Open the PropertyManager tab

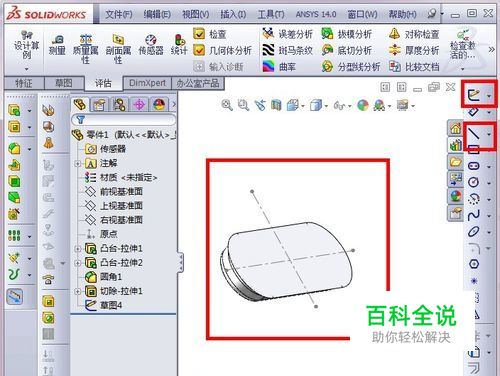click(99, 105)
